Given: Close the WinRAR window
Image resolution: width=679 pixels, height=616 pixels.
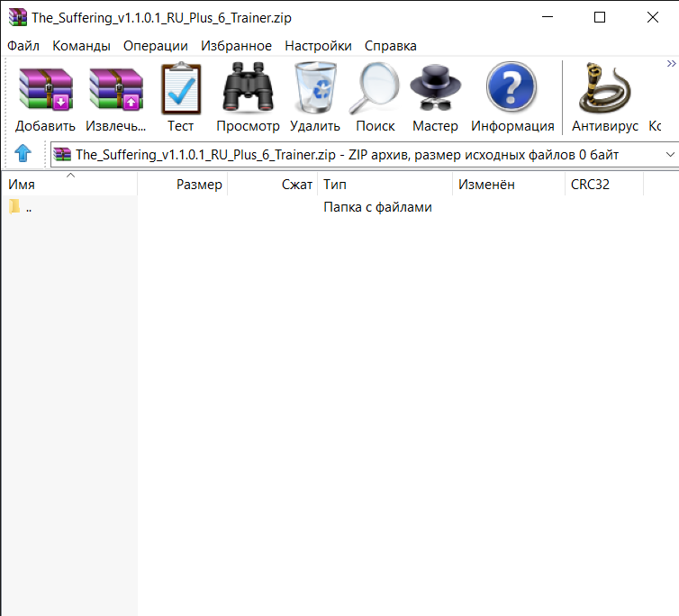Looking at the screenshot, I should pos(653,17).
